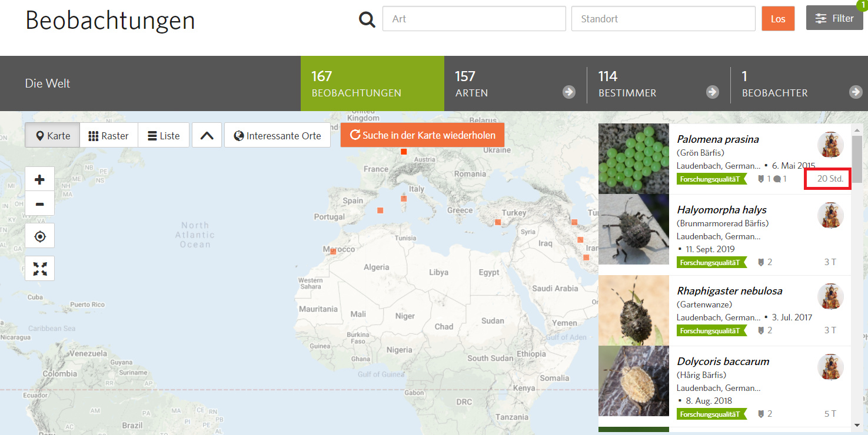Expand map to full screen
Viewport: 868px width, 435px height.
click(x=40, y=269)
